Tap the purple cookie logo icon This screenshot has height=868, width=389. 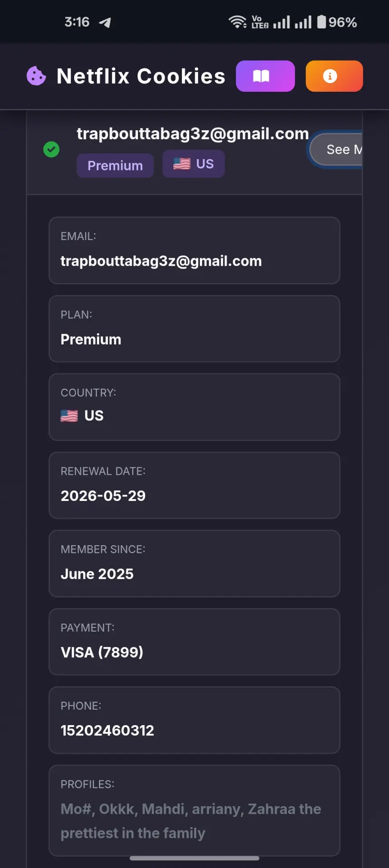(x=36, y=76)
